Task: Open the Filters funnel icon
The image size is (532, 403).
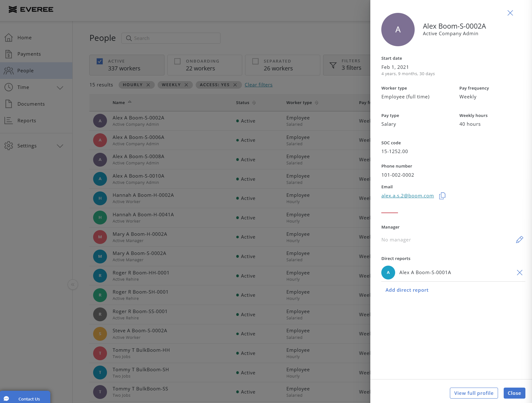Action: [x=333, y=65]
